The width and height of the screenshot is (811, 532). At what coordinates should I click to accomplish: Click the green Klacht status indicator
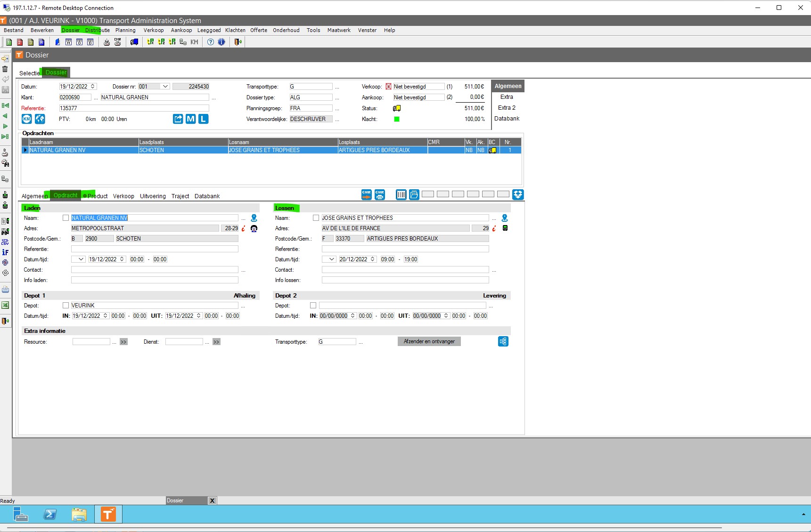click(x=397, y=119)
